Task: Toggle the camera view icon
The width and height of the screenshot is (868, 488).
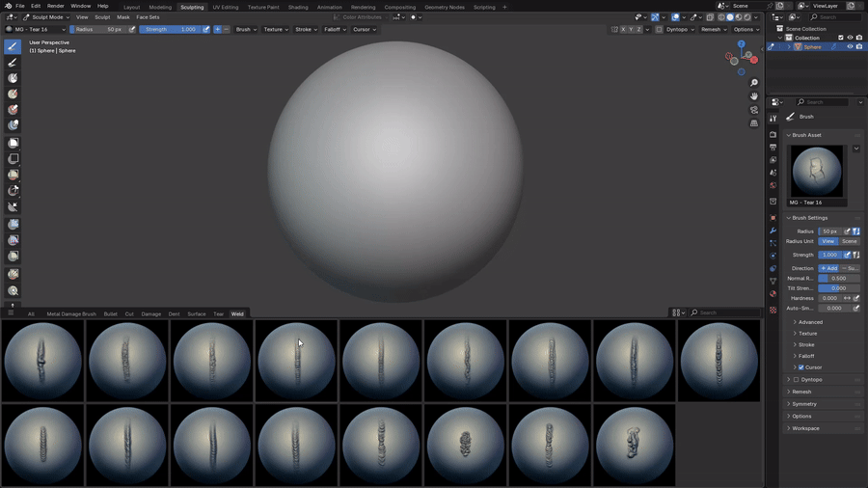Action: tap(754, 110)
